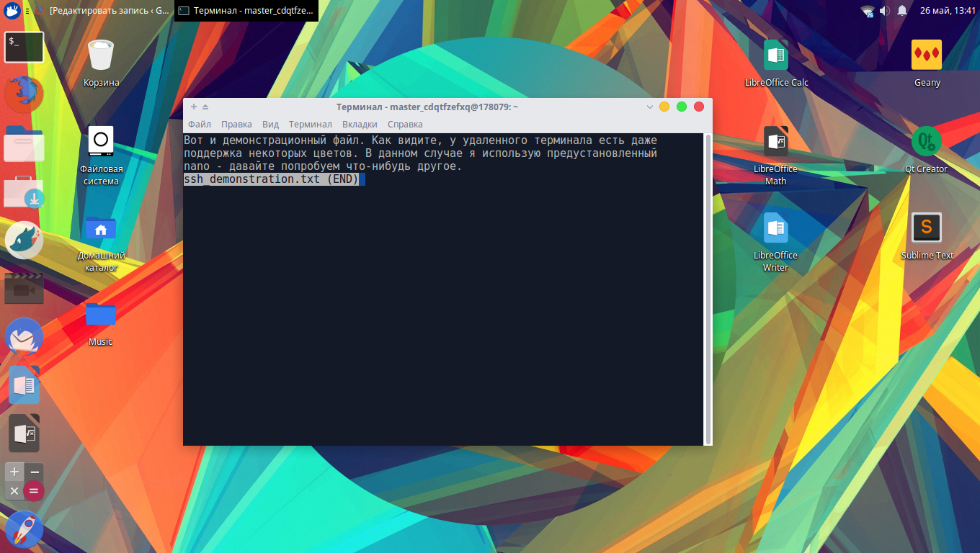Launch the rocket icon app in dock
This screenshot has height=553, width=980.
[x=24, y=529]
